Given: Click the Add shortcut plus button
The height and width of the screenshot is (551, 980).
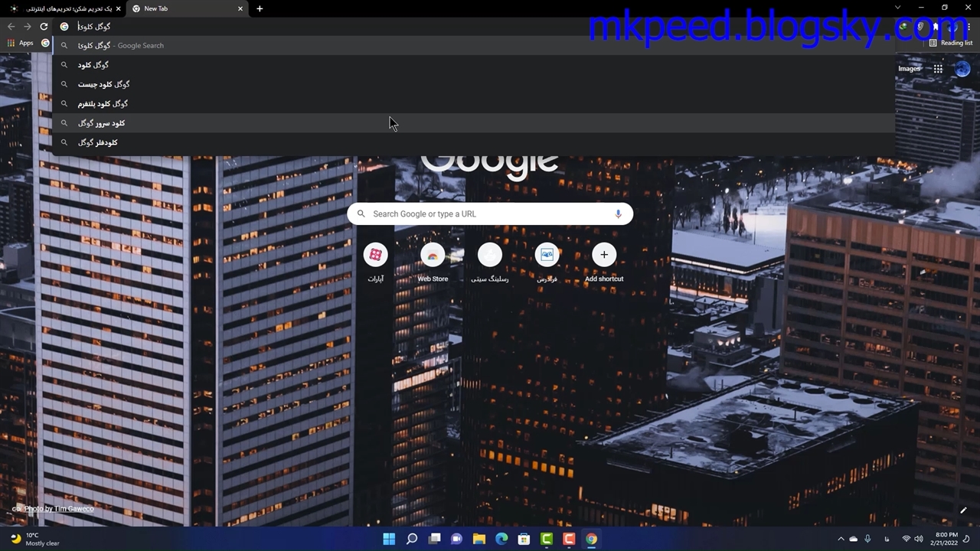Looking at the screenshot, I should click(604, 256).
